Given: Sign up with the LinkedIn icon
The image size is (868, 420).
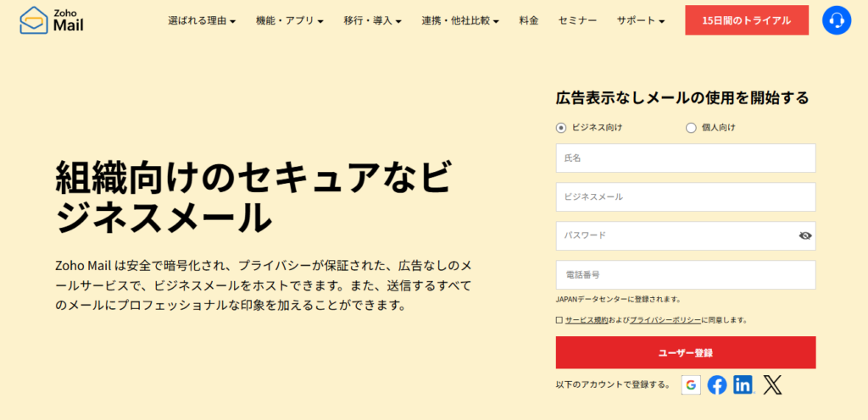Looking at the screenshot, I should click(x=743, y=384).
